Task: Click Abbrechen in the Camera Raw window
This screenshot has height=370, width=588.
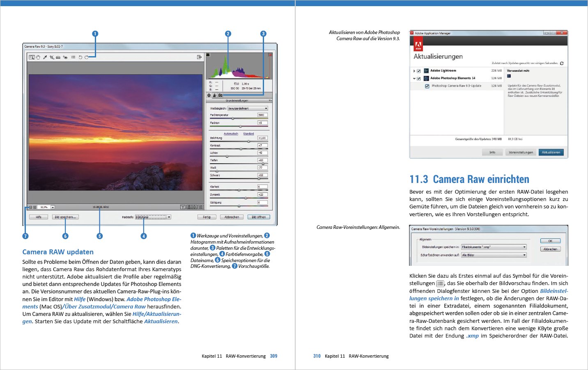Action: [x=232, y=217]
